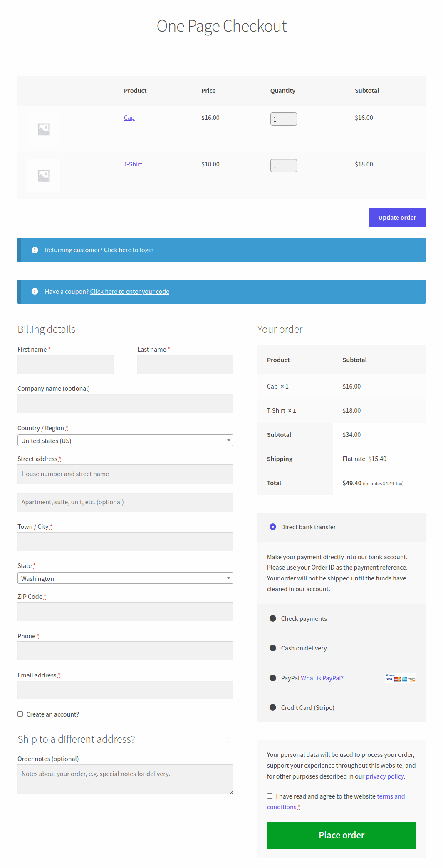Focus the Street address input field
The height and width of the screenshot is (868, 443).
[125, 474]
